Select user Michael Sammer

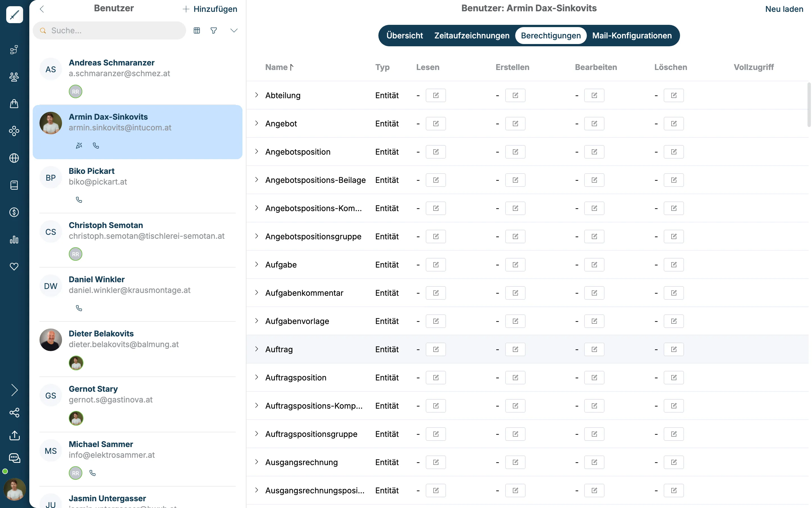[138, 459]
